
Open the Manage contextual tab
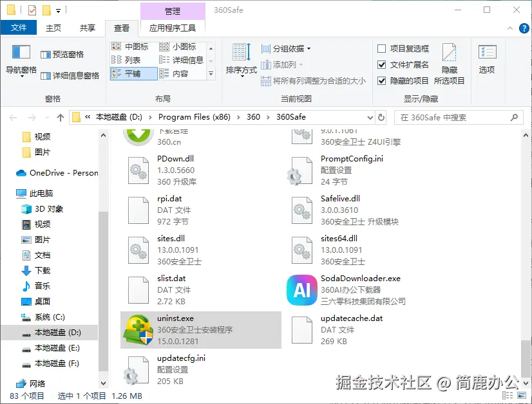click(173, 11)
